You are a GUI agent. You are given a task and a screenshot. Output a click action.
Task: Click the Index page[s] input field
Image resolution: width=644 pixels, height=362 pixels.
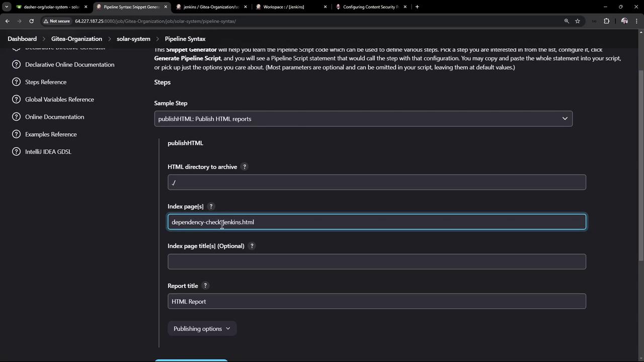coord(377,222)
